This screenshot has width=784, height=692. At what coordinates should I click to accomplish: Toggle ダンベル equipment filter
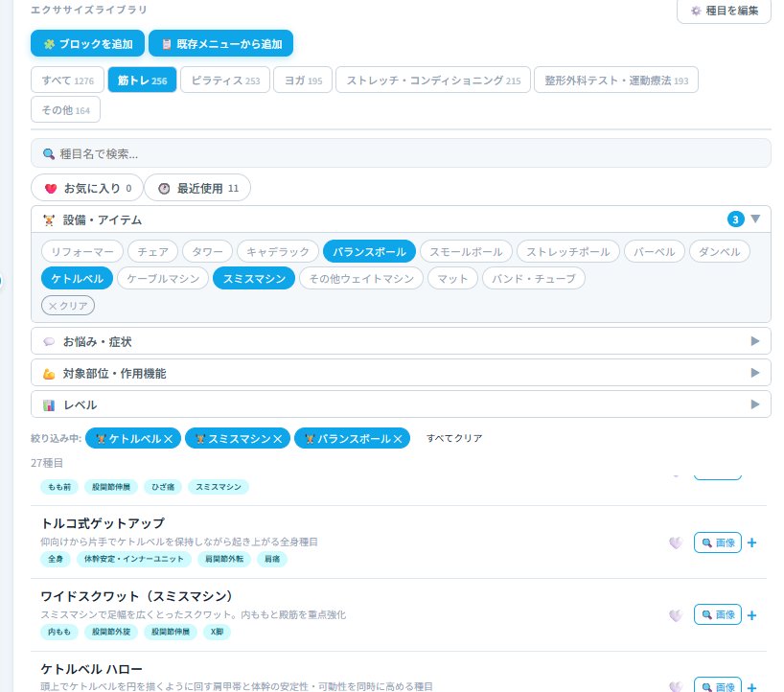(x=719, y=251)
